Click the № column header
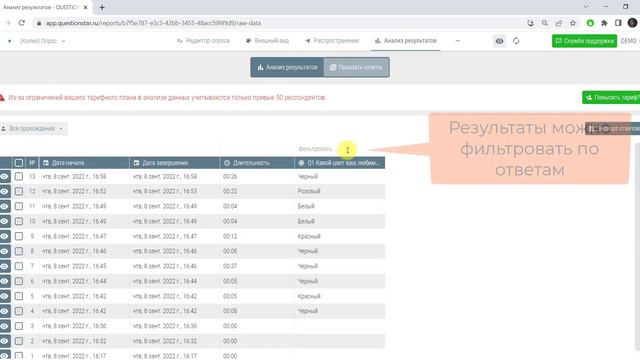Viewport: 640px width, 360px height. coord(32,163)
